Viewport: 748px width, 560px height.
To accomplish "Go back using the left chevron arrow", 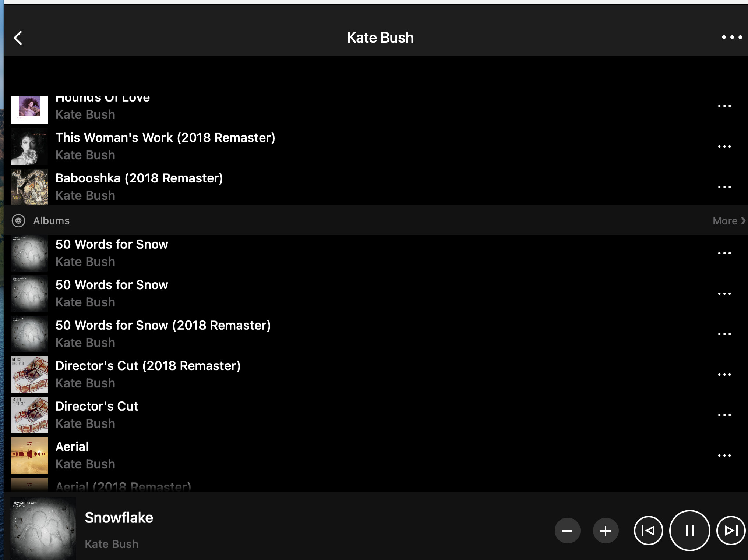I will (18, 38).
